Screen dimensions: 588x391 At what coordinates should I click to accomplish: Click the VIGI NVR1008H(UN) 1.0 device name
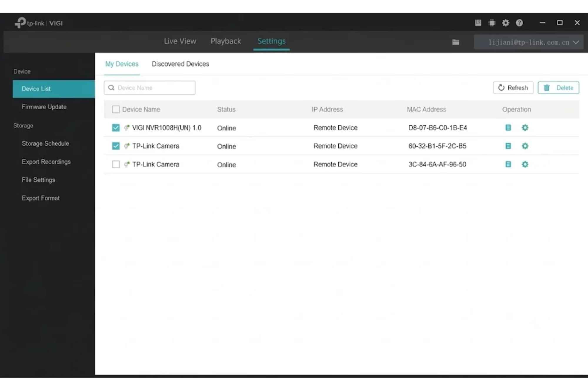[166, 127]
